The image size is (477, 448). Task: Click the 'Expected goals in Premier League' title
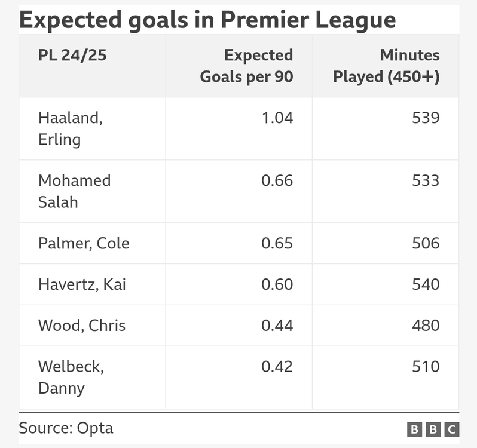click(207, 20)
